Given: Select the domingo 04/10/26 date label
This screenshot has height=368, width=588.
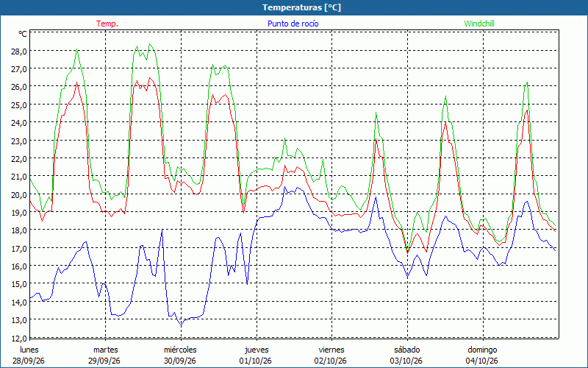Looking at the screenshot, I should [482, 355].
